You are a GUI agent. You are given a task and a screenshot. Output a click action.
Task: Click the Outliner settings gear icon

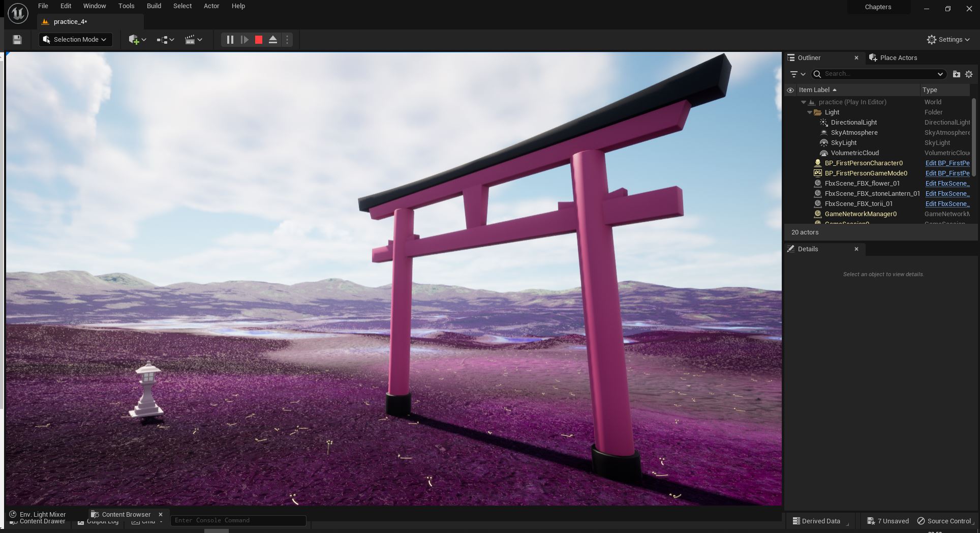(969, 74)
